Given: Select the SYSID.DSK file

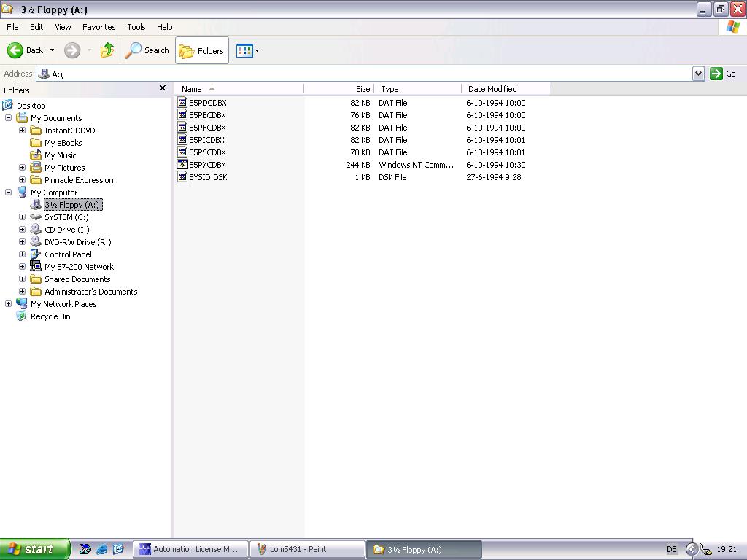Looking at the screenshot, I should pos(208,177).
